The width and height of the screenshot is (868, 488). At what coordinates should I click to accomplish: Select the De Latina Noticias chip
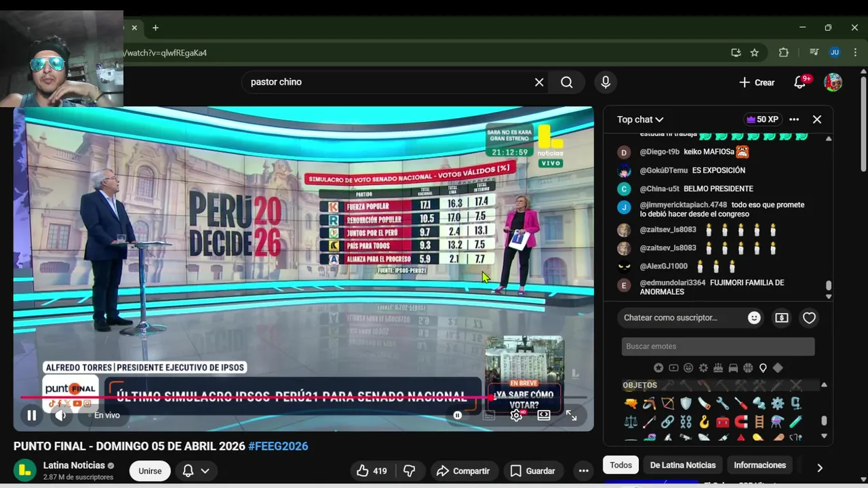click(683, 465)
